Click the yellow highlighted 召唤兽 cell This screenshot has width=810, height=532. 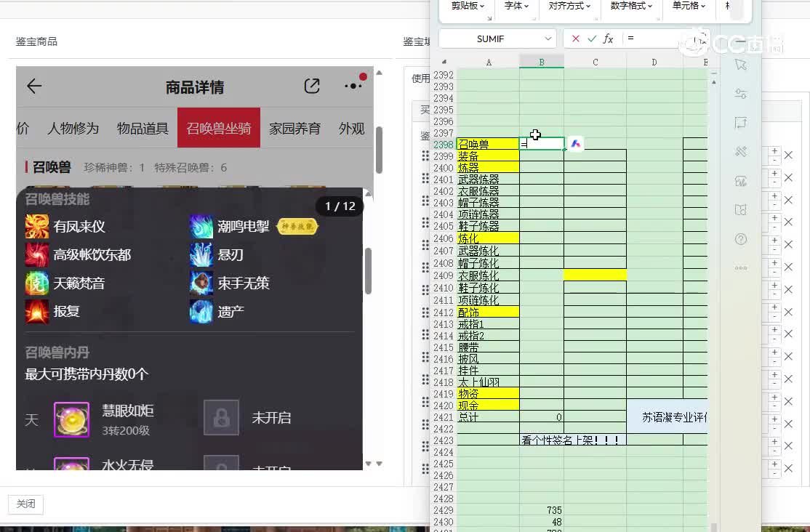487,145
